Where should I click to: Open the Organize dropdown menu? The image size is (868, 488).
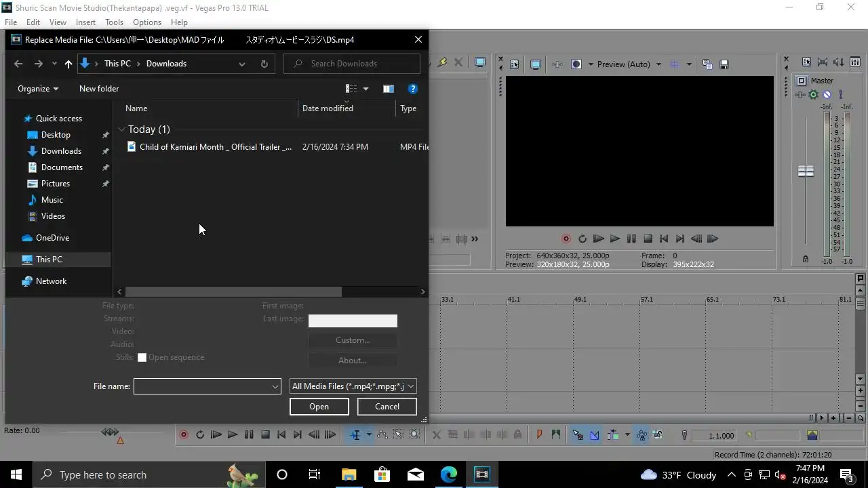(x=38, y=89)
